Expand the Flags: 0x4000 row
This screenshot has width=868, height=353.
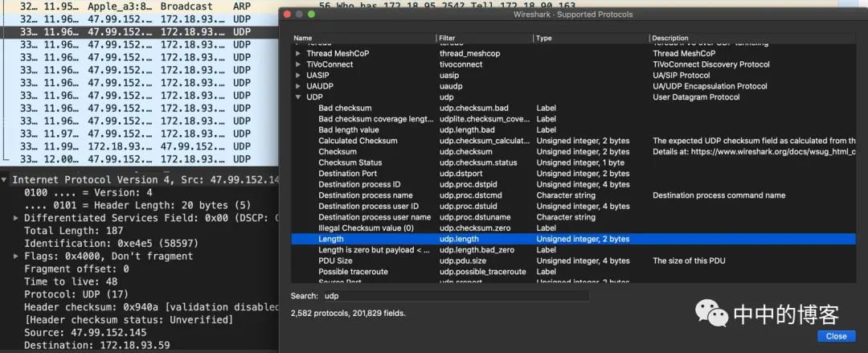click(x=16, y=257)
